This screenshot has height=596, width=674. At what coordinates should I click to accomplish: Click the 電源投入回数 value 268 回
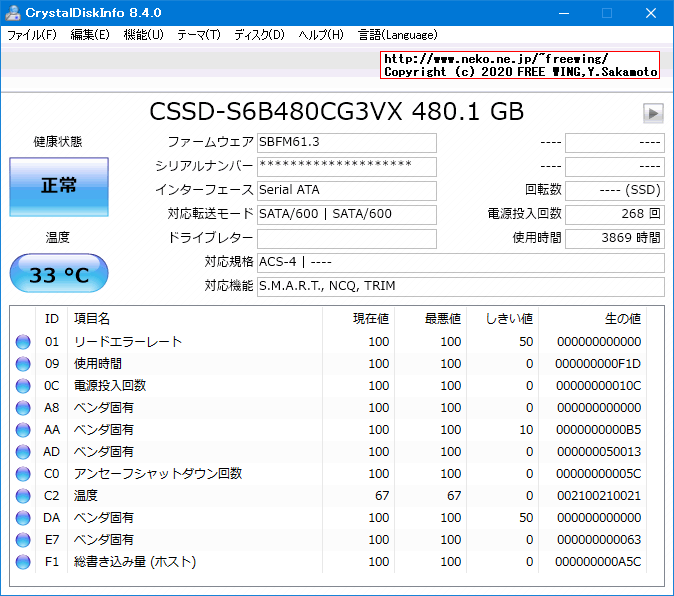point(615,214)
